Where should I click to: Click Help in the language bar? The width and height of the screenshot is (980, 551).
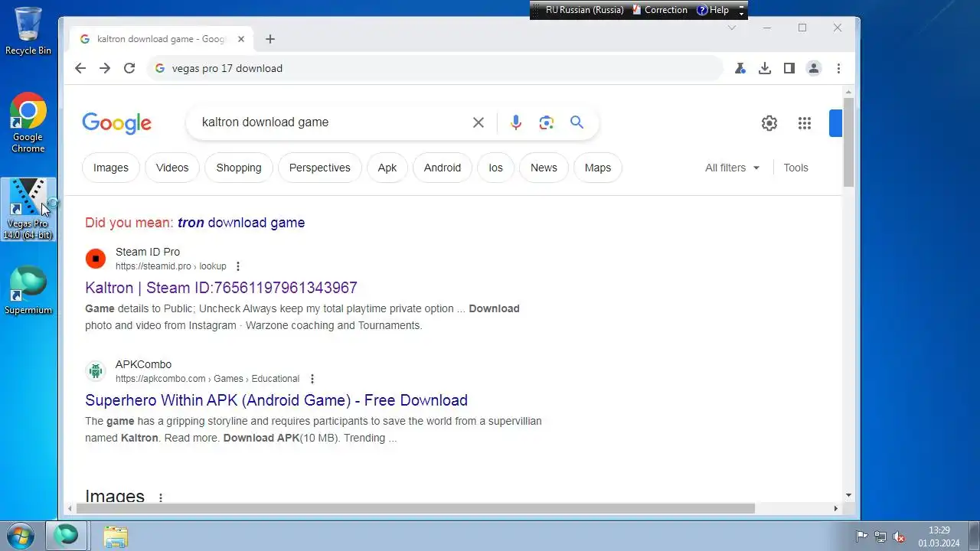713,10
